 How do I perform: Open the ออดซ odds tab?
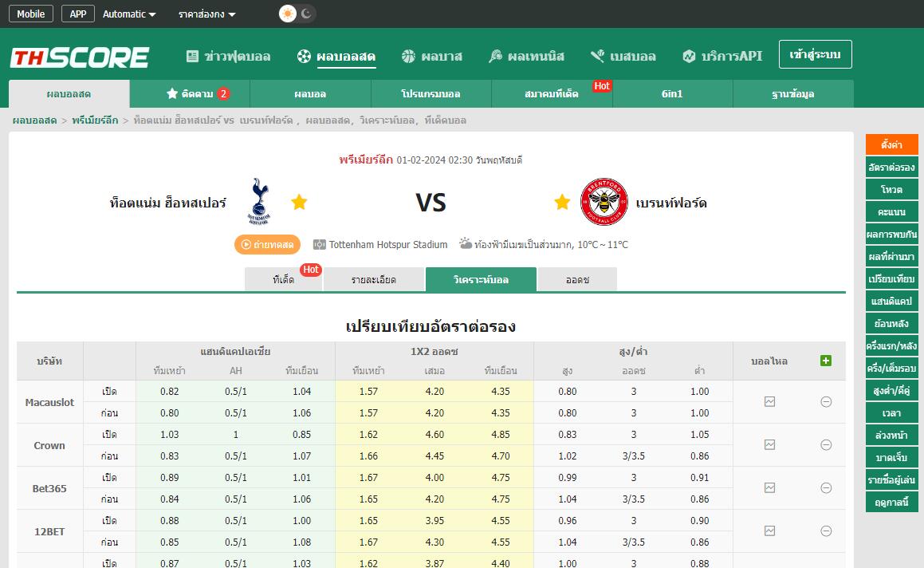point(577,279)
